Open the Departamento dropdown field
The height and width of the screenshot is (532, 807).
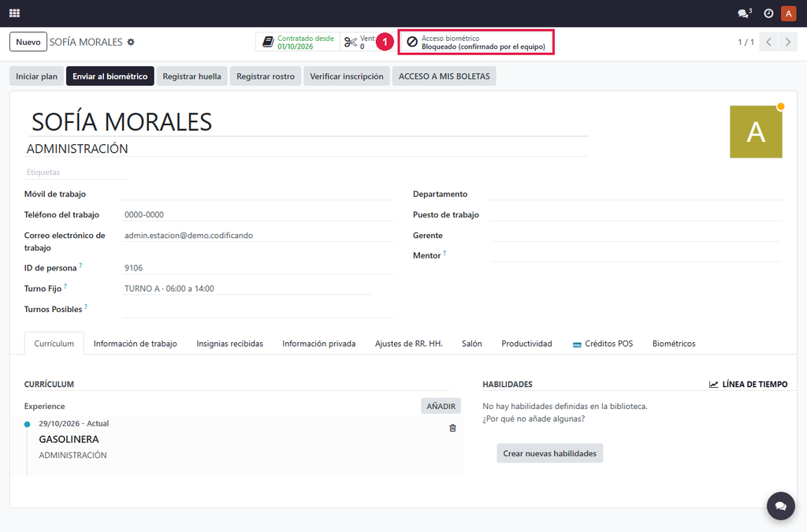point(635,194)
